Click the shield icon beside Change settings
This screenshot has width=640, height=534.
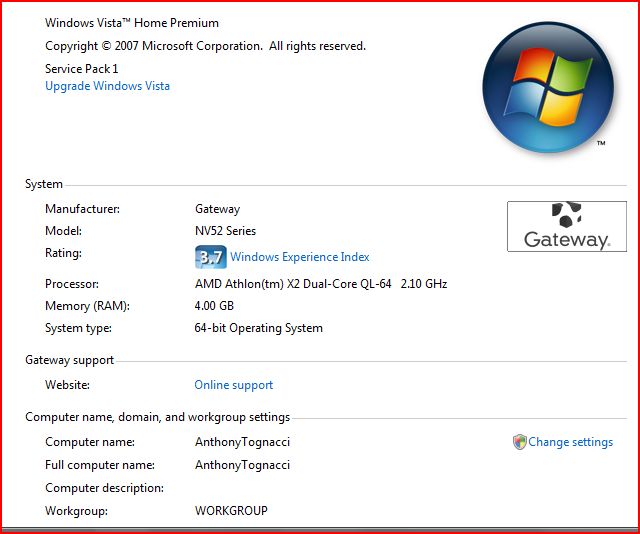click(x=519, y=442)
